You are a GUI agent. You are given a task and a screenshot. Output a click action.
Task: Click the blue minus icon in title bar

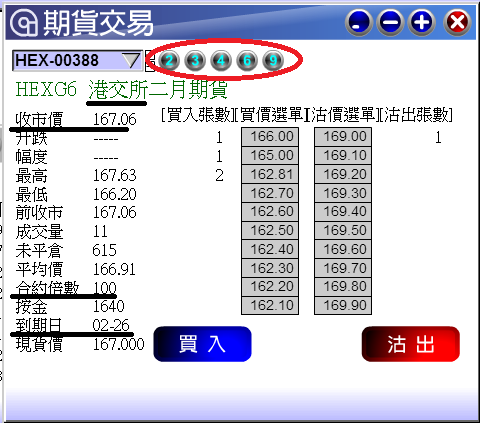tap(390, 23)
